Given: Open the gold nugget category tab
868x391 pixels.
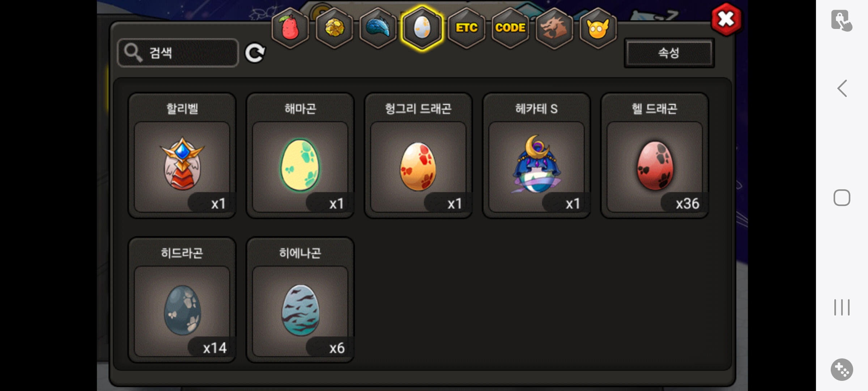Looking at the screenshot, I should click(x=334, y=28).
